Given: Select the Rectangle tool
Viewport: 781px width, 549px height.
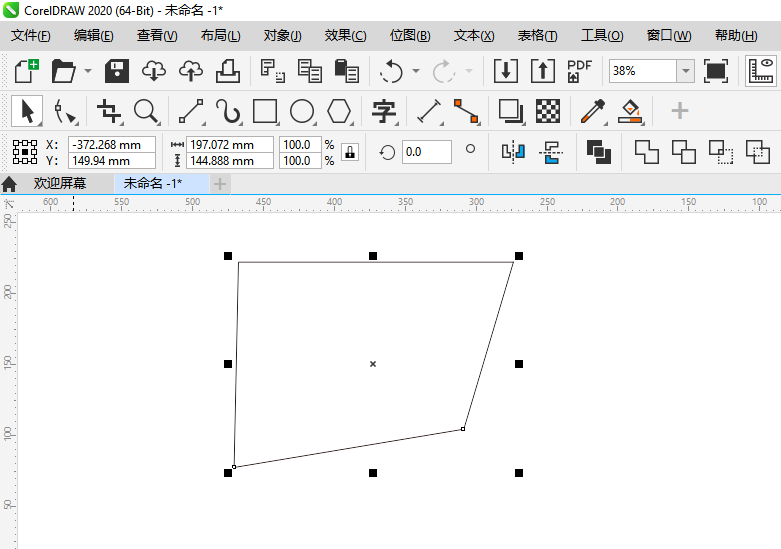Looking at the screenshot, I should [265, 110].
